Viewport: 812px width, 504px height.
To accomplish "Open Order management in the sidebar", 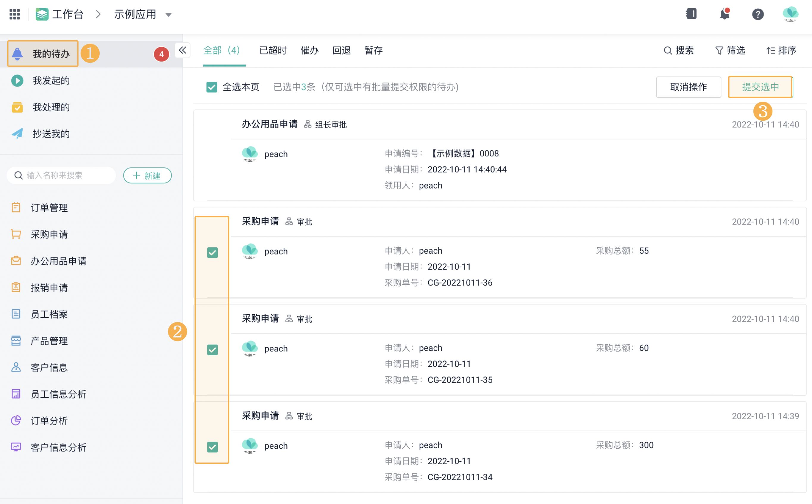I will click(x=49, y=208).
